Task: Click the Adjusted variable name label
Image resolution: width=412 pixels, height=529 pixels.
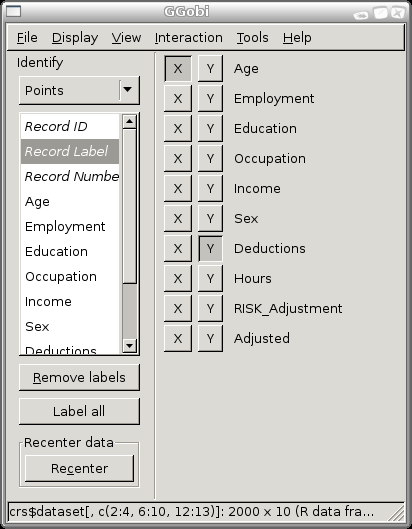Action: 262,339
